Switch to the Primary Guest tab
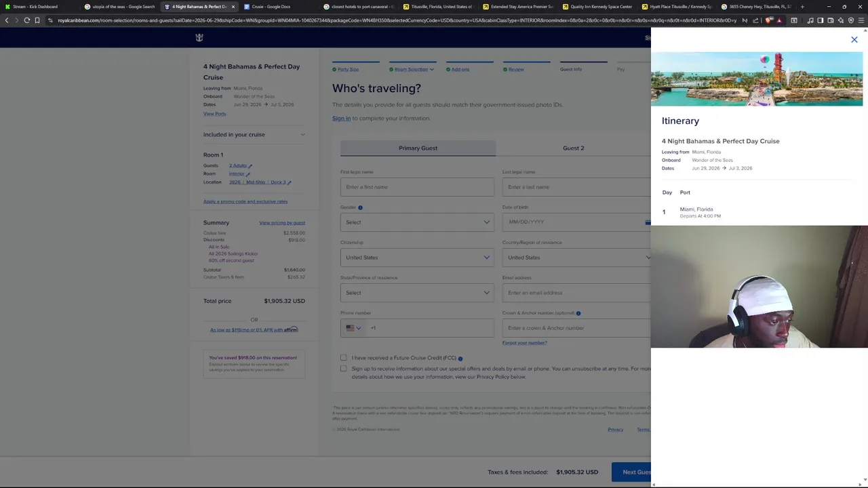Screen dimensions: 868x488 (x=418, y=148)
